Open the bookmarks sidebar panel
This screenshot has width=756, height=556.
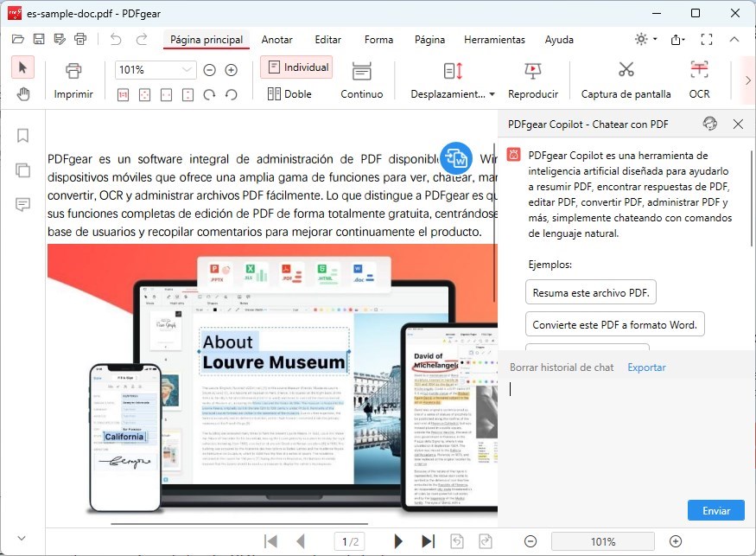[x=23, y=136]
